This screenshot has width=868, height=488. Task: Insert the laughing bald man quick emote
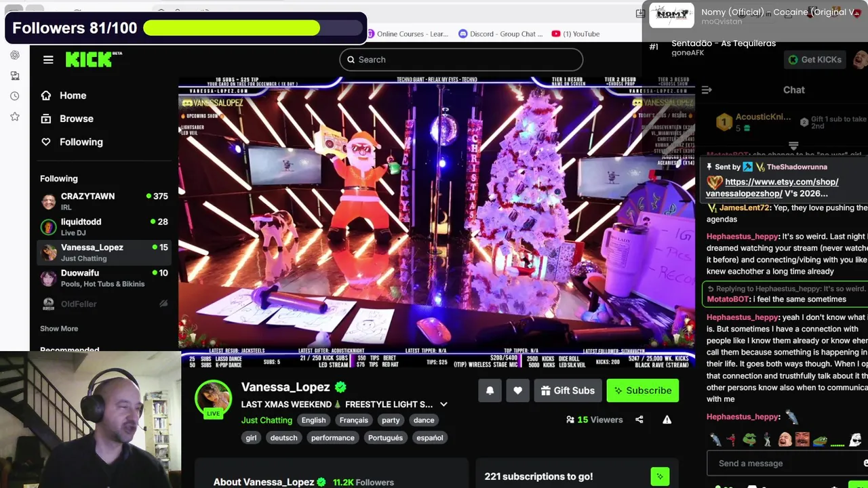click(x=785, y=439)
